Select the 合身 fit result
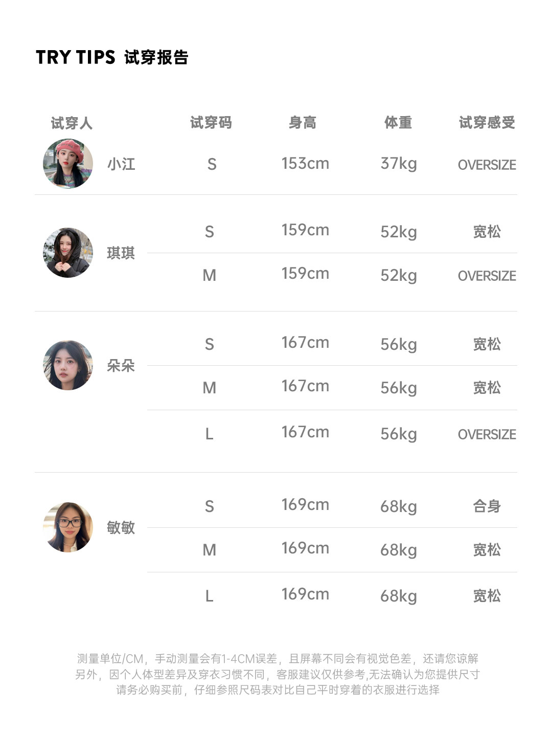Viewport: 552px width, 756px height. pyautogui.click(x=487, y=506)
